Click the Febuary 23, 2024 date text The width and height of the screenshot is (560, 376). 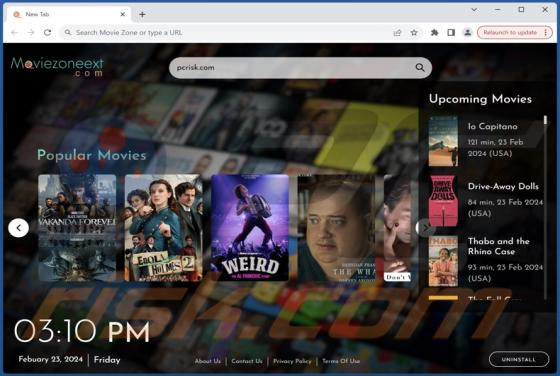coord(50,359)
